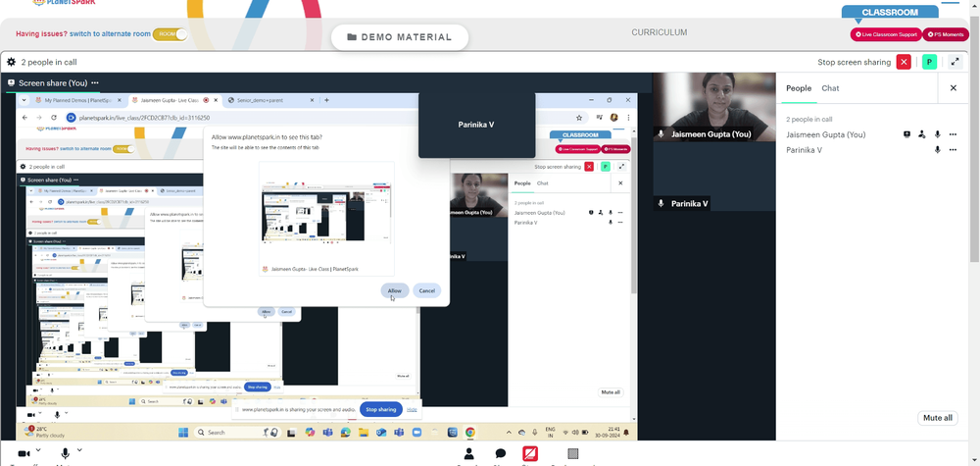Click Mute all button in People panel
Screen dimensions: 980x466
tap(938, 418)
